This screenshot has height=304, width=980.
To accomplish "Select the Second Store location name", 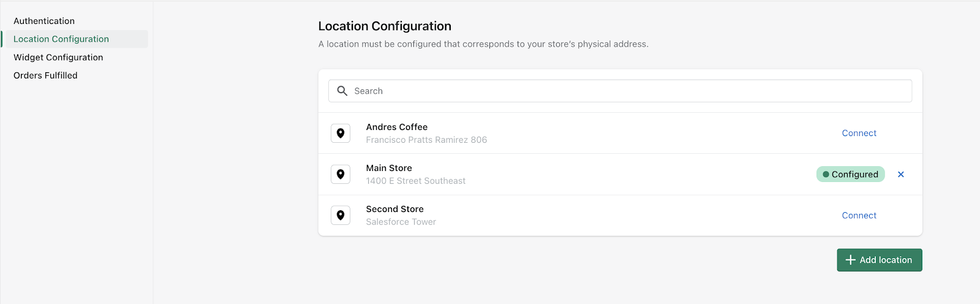I will [395, 209].
